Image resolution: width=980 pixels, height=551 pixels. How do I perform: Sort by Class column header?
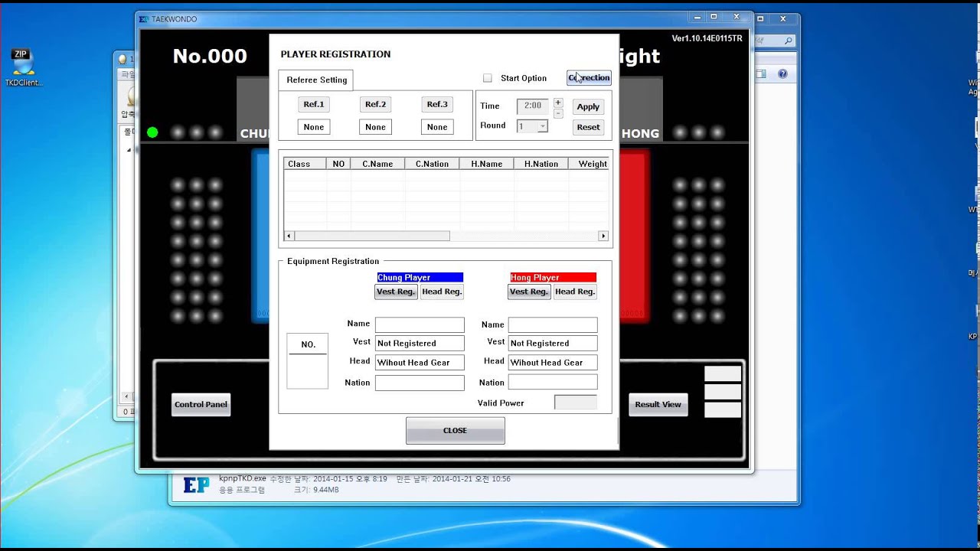coord(305,164)
